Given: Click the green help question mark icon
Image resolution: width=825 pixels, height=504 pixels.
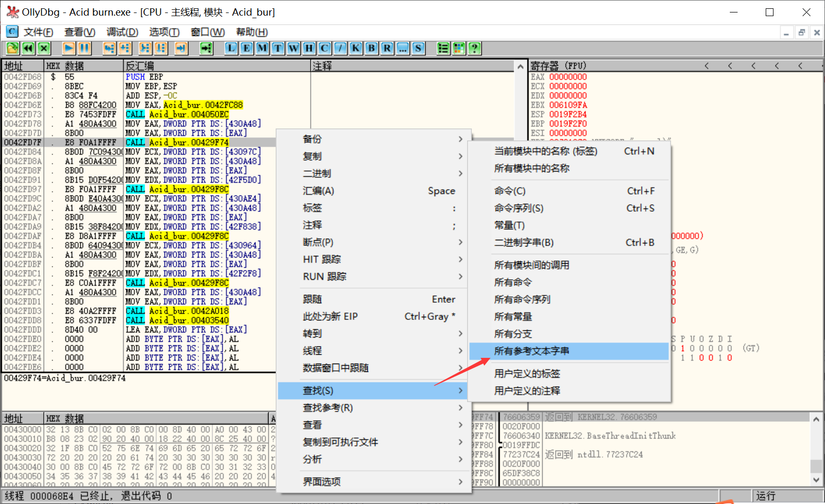Looking at the screenshot, I should 474,48.
